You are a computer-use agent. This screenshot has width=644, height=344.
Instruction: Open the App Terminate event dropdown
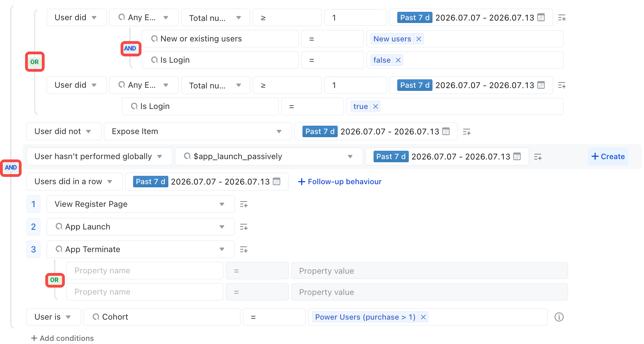point(140,249)
